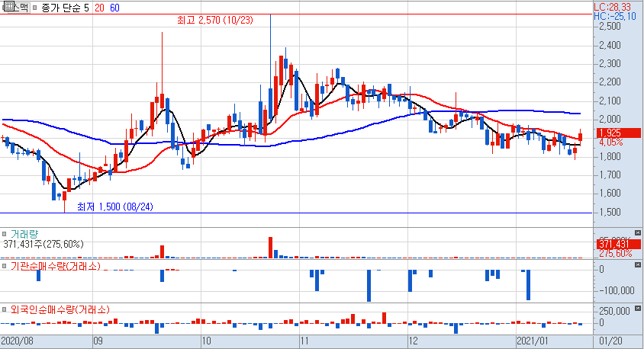The image size is (644, 349).
Task: Close the 기관순매수량 institutional panel
Action: click(638, 265)
